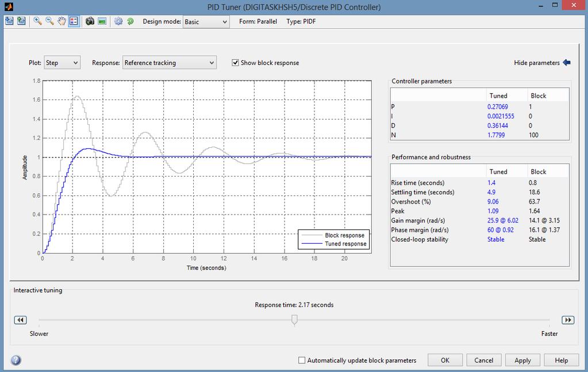588x372 pixels.
Task: Click the tuned N value 1.7799
Action: (x=496, y=135)
